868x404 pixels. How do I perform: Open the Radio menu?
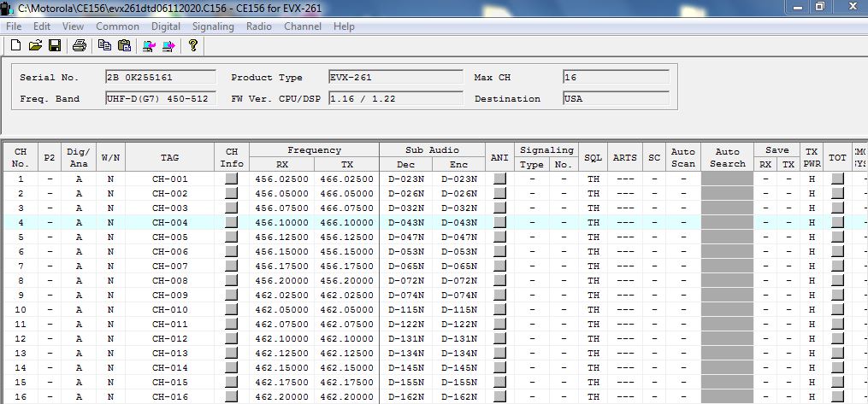259,26
